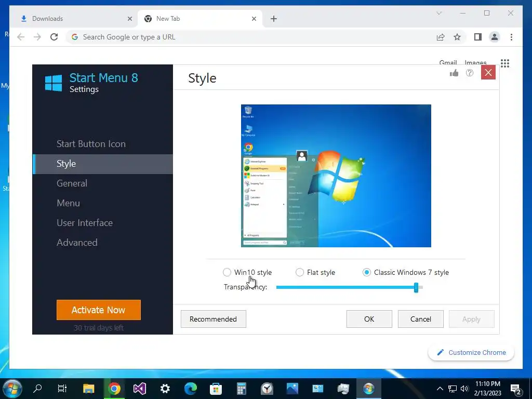Toggle Chrome side panel icon
This screenshot has width=532, height=399.
tap(478, 37)
